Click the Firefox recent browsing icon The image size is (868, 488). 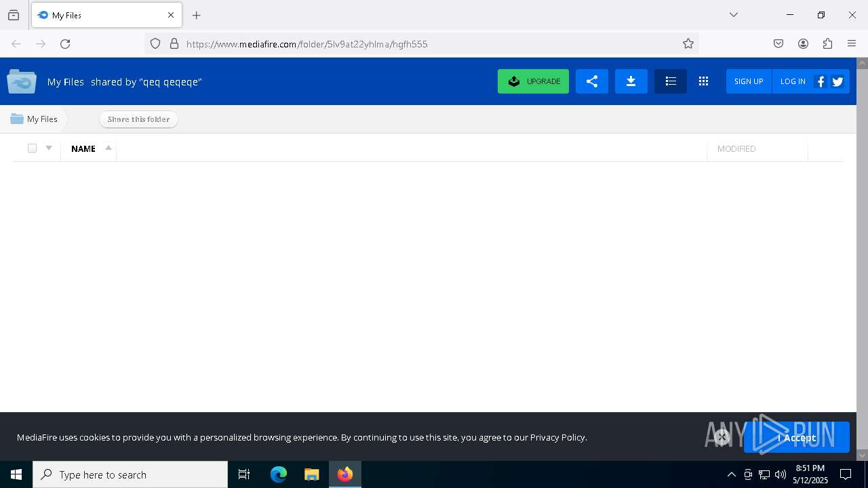pos(14,15)
